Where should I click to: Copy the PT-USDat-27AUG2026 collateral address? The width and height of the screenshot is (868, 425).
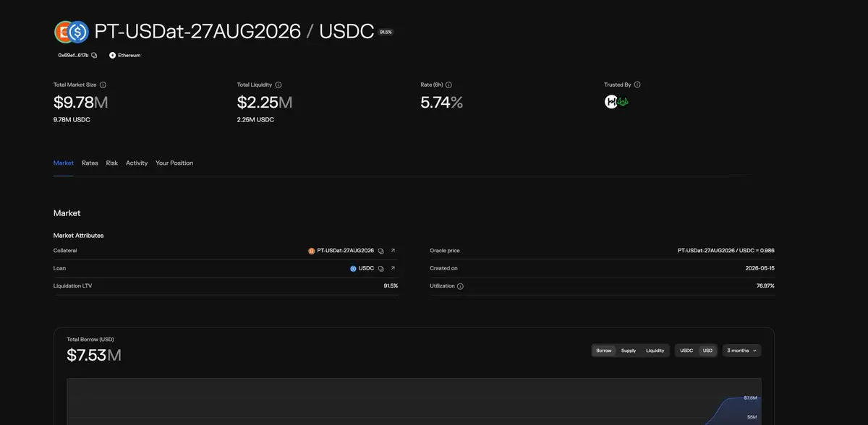point(381,251)
